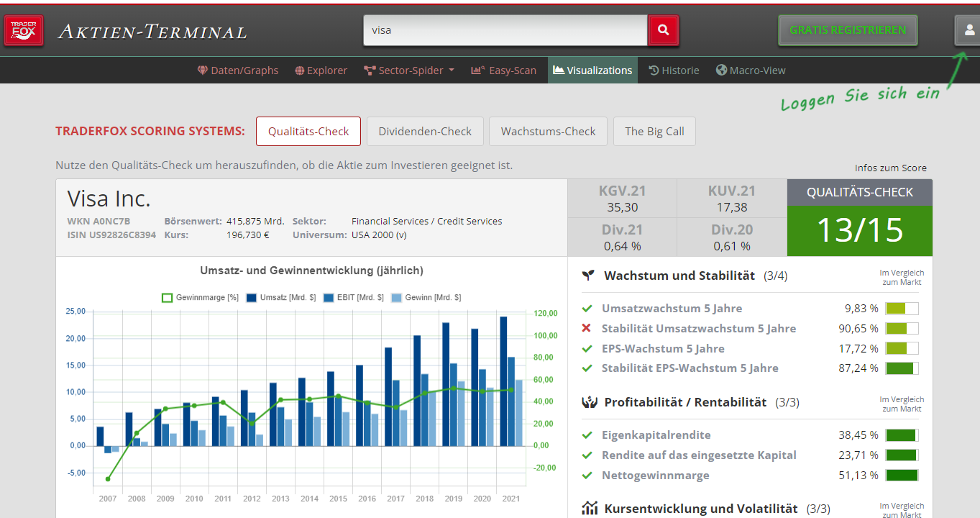Screen dimensions: 980x518
Task: Click the Gratis Registrieren button
Action: [x=847, y=30]
